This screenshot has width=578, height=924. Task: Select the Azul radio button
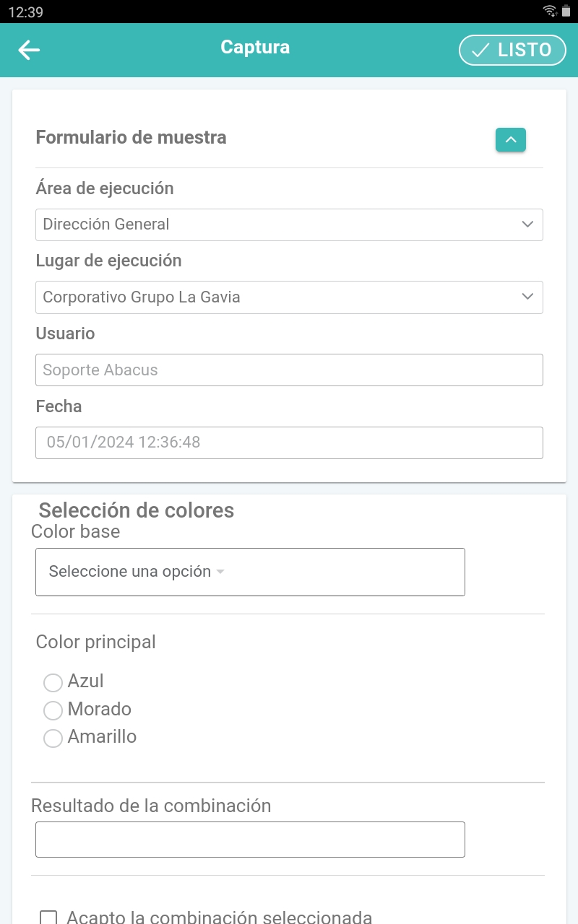pyautogui.click(x=53, y=682)
